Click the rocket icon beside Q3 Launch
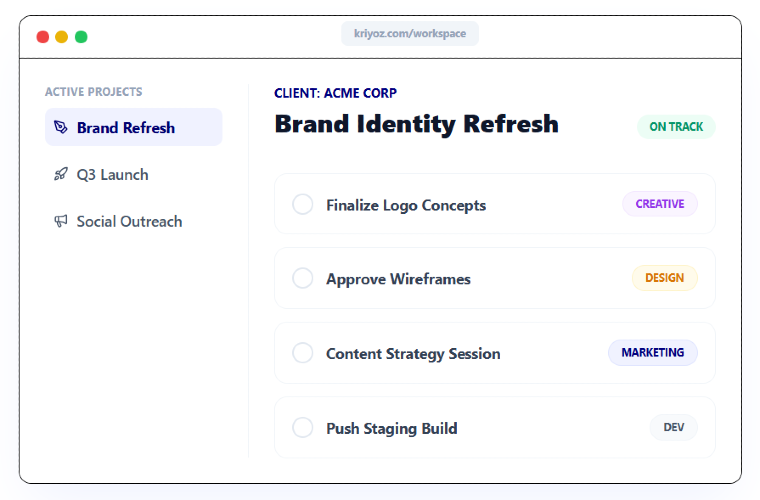This screenshot has height=500, width=760. click(61, 174)
